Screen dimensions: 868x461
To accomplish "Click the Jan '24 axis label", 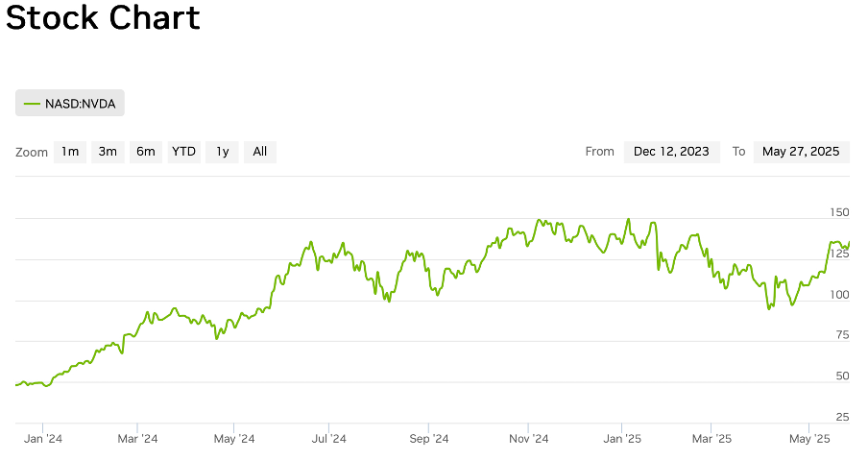I will (x=43, y=439).
